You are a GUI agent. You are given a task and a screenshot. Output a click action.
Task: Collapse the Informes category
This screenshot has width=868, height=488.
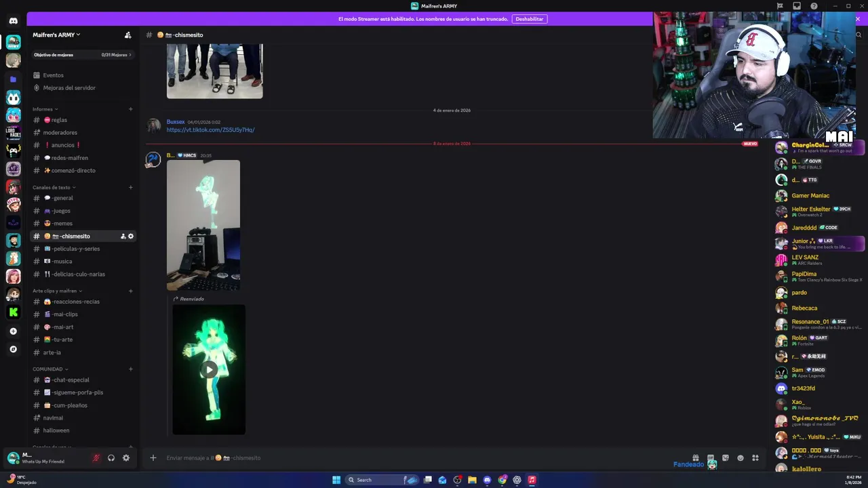(x=45, y=109)
